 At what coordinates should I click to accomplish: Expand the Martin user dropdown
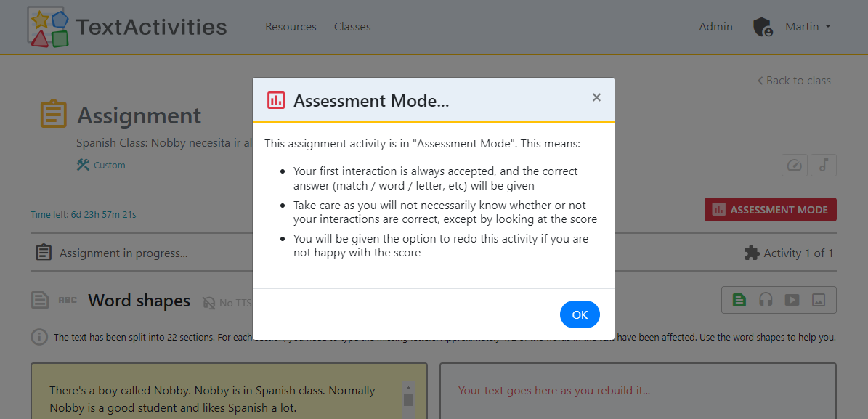point(808,27)
